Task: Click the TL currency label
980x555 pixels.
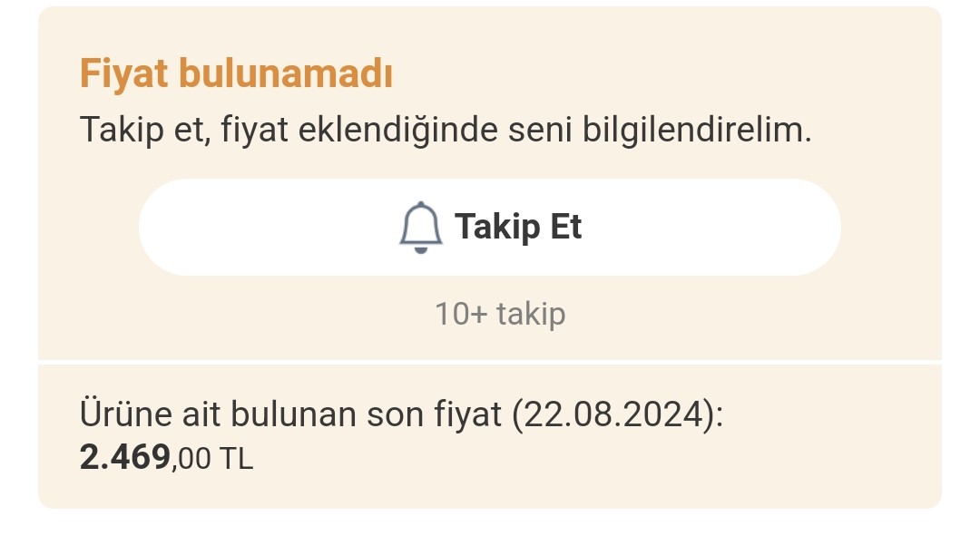Action: coord(236,459)
